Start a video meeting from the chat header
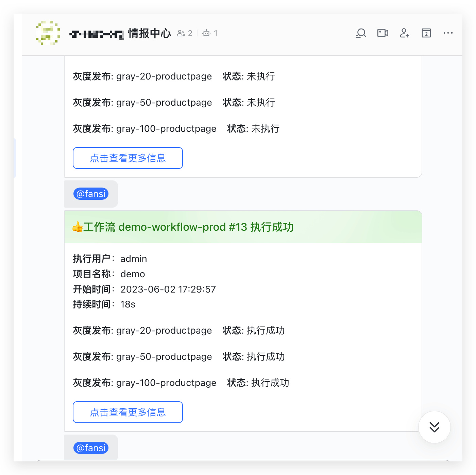This screenshot has height=475, width=476. tap(382, 33)
